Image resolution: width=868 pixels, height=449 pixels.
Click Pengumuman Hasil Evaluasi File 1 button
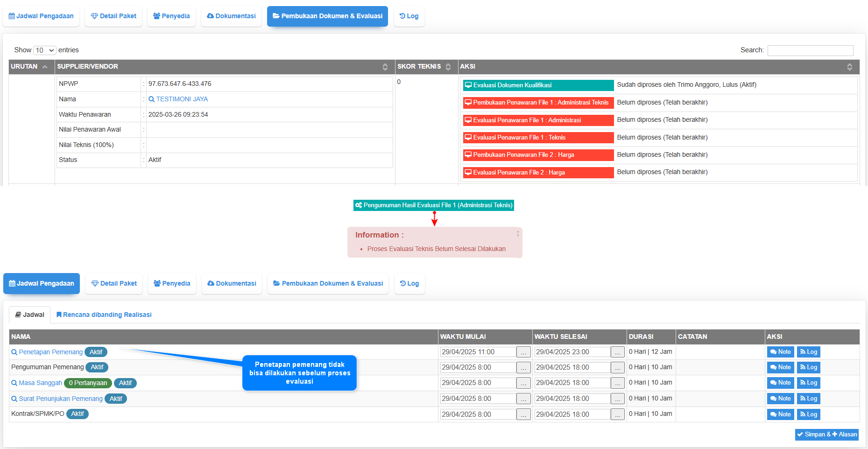tap(433, 205)
